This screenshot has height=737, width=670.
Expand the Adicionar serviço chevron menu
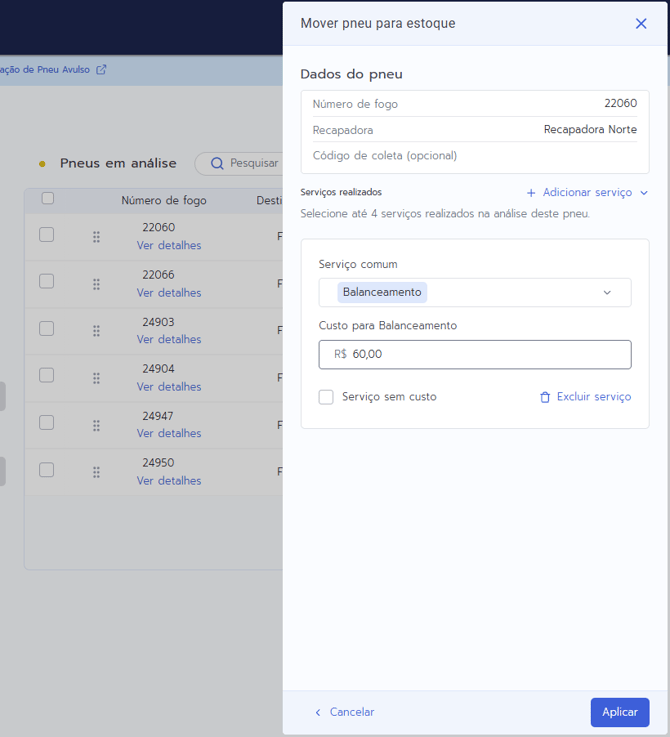(643, 193)
